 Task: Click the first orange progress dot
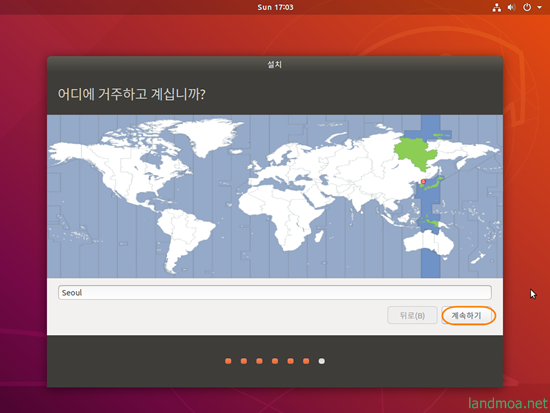coord(228,361)
